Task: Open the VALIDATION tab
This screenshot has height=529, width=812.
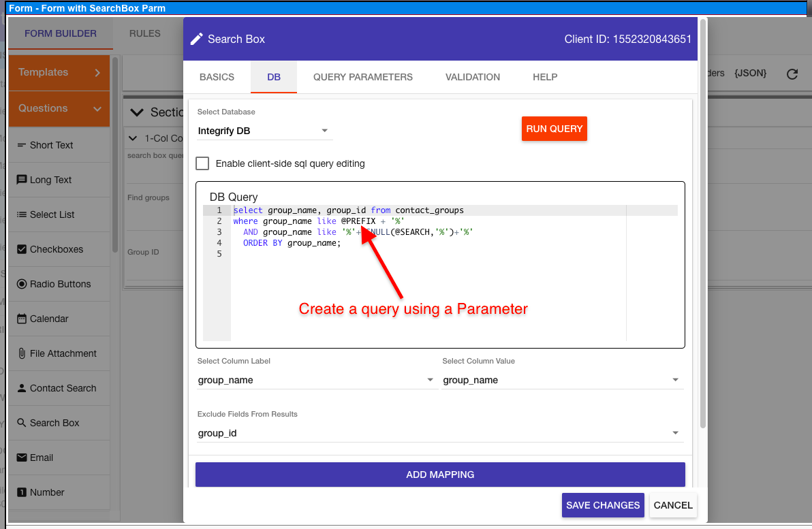Action: pyautogui.click(x=473, y=77)
